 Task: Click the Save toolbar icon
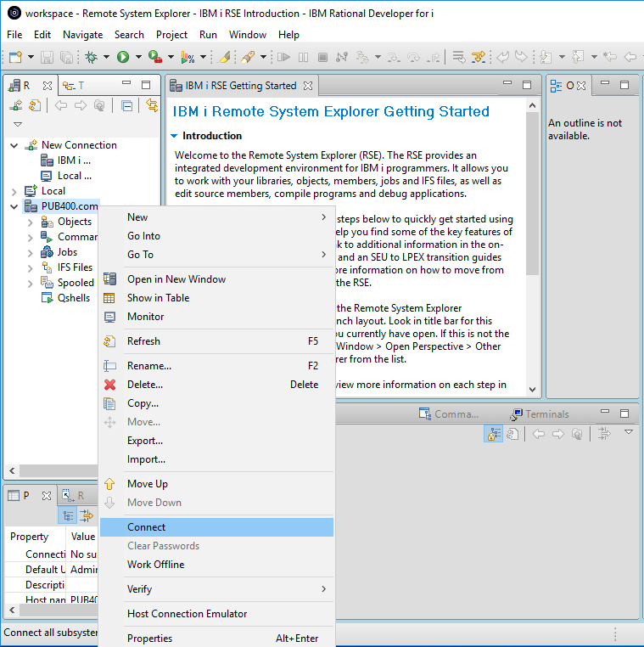coord(47,57)
